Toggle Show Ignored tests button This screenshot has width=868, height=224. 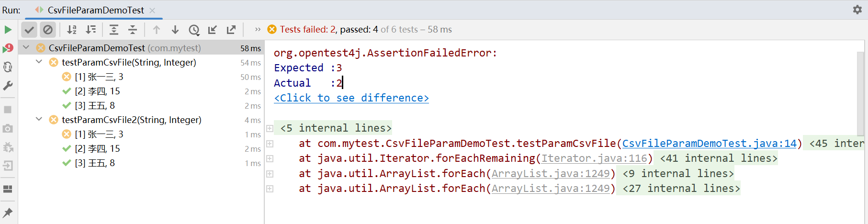pyautogui.click(x=48, y=30)
